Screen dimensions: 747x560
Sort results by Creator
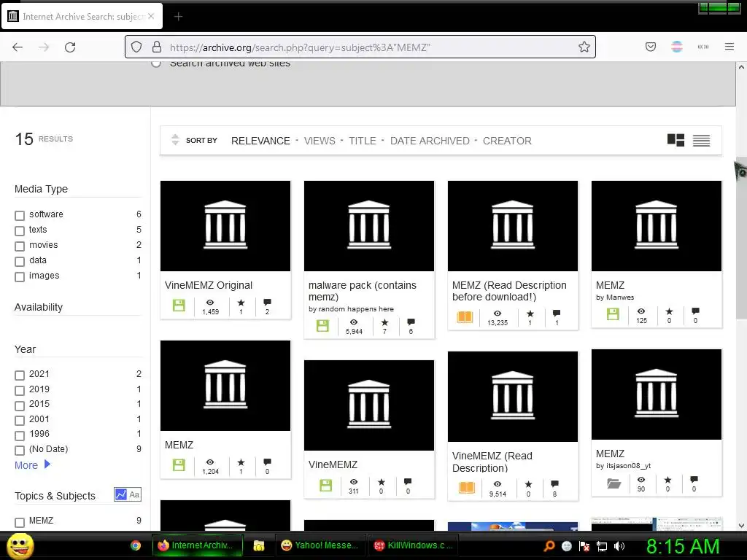pos(507,141)
